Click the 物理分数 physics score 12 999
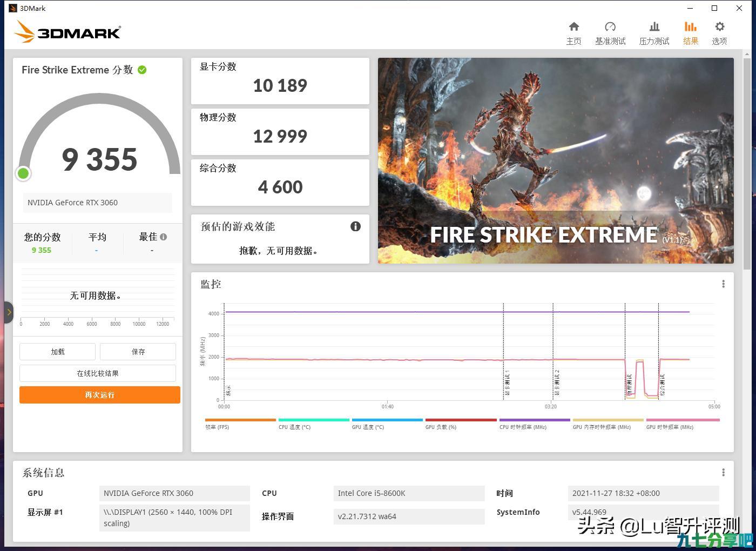Viewport: 756px width, 551px height. tap(280, 136)
